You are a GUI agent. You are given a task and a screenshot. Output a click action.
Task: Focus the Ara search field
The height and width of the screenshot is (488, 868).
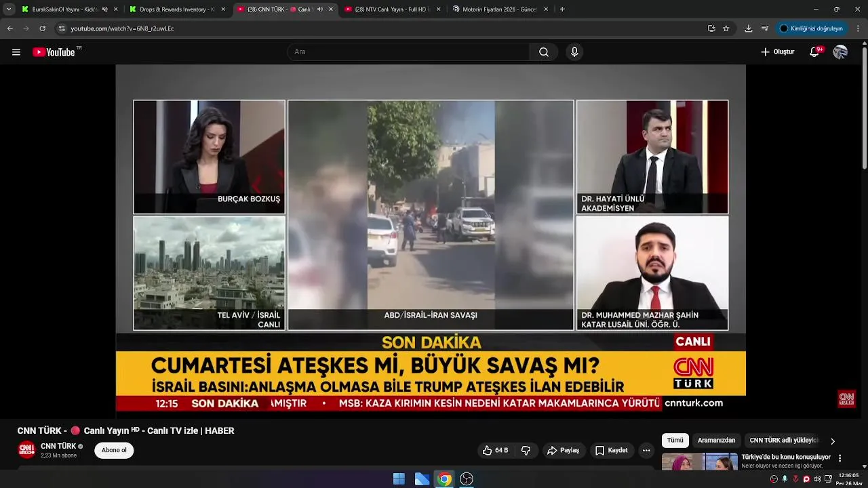click(x=409, y=52)
